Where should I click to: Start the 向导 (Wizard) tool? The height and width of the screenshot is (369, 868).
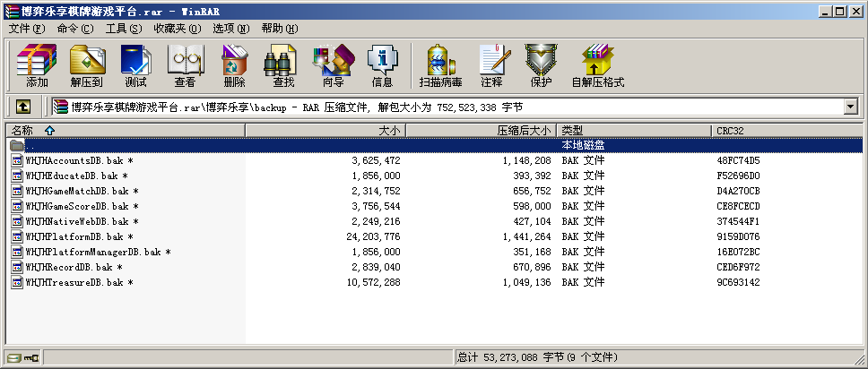coord(333,65)
